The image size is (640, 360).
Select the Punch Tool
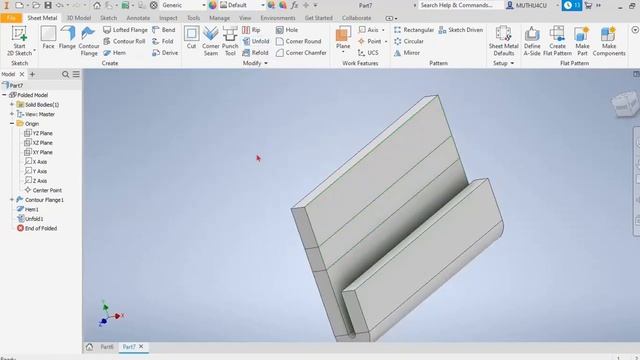click(230, 41)
